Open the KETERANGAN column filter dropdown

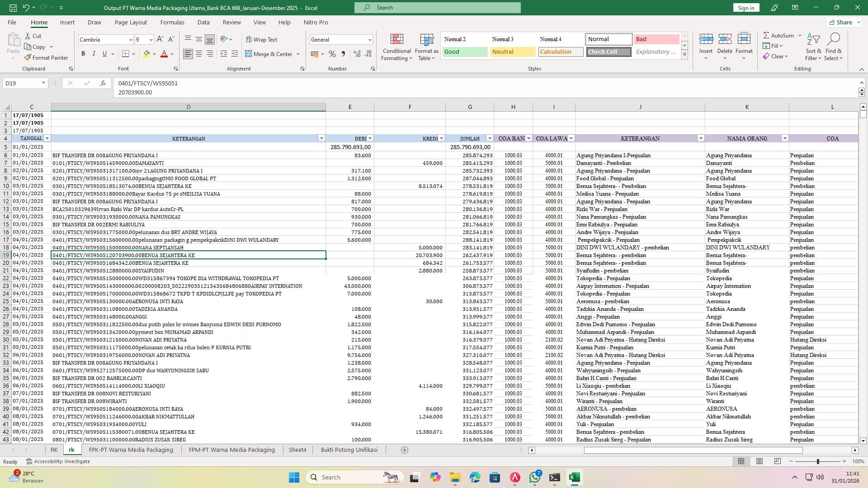pyautogui.click(x=321, y=138)
